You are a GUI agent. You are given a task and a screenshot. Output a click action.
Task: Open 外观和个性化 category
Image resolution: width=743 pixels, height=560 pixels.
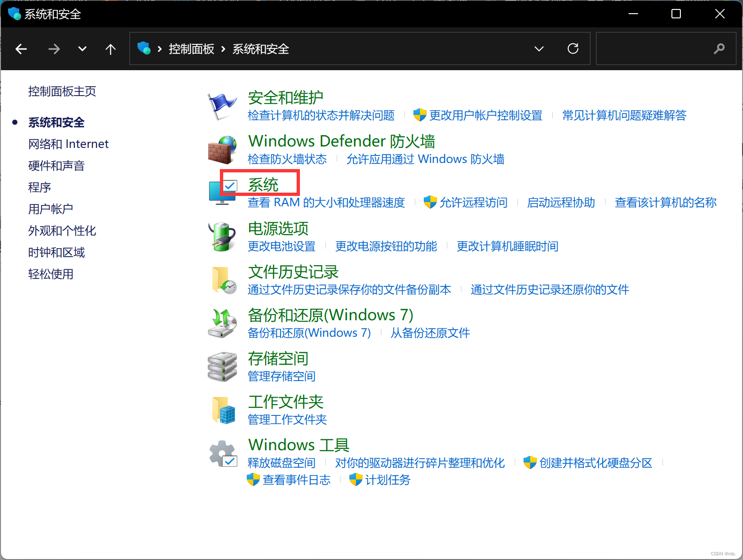click(62, 231)
